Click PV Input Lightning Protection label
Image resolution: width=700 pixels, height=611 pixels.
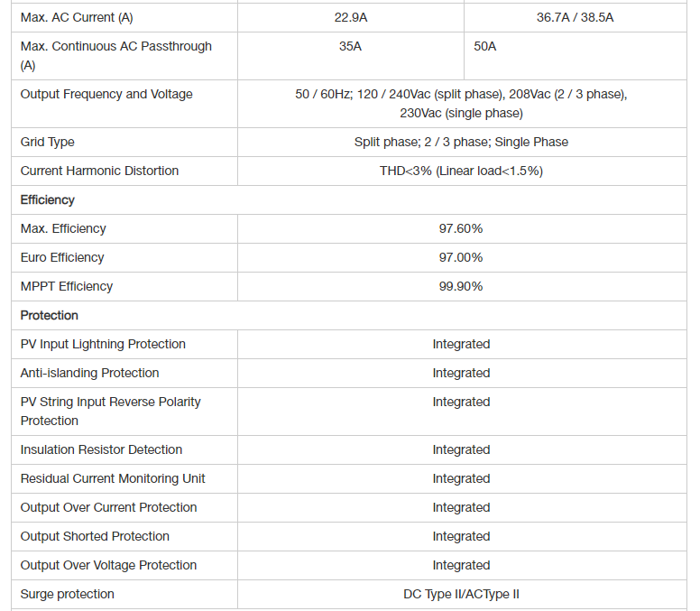tap(103, 345)
